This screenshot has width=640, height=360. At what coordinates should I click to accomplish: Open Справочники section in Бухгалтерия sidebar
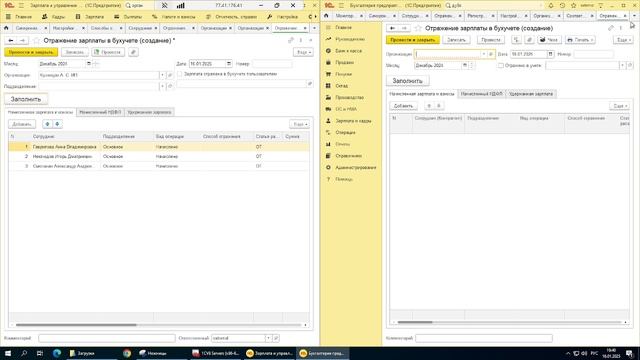tap(348, 156)
